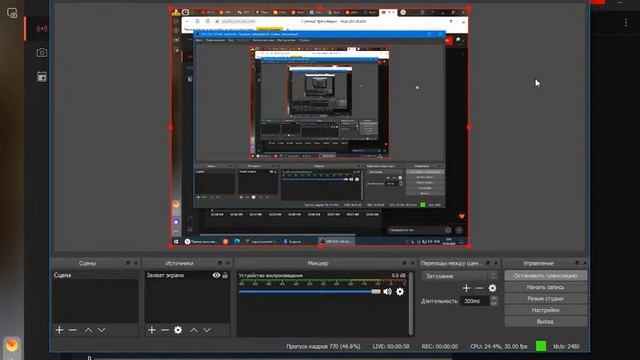Click the green stream status square
This screenshot has height=360, width=640.
coord(541,346)
